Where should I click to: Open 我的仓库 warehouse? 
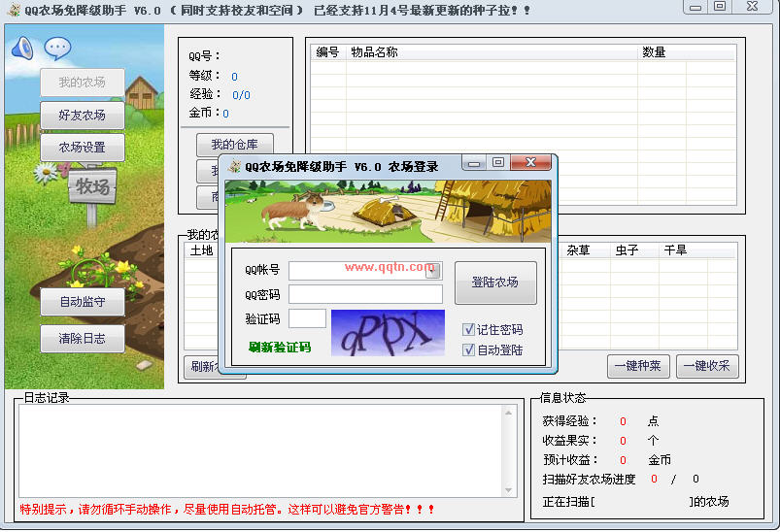(x=235, y=145)
